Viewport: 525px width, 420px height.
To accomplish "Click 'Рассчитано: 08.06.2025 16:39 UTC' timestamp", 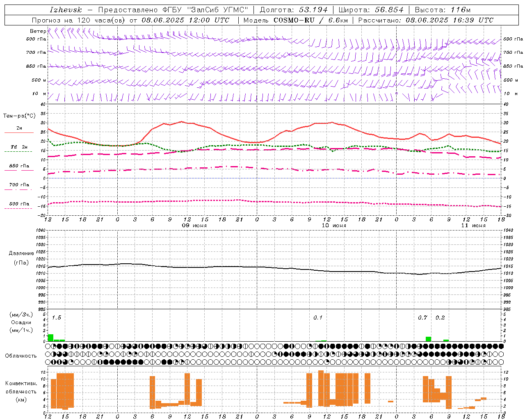I will tap(426, 20).
